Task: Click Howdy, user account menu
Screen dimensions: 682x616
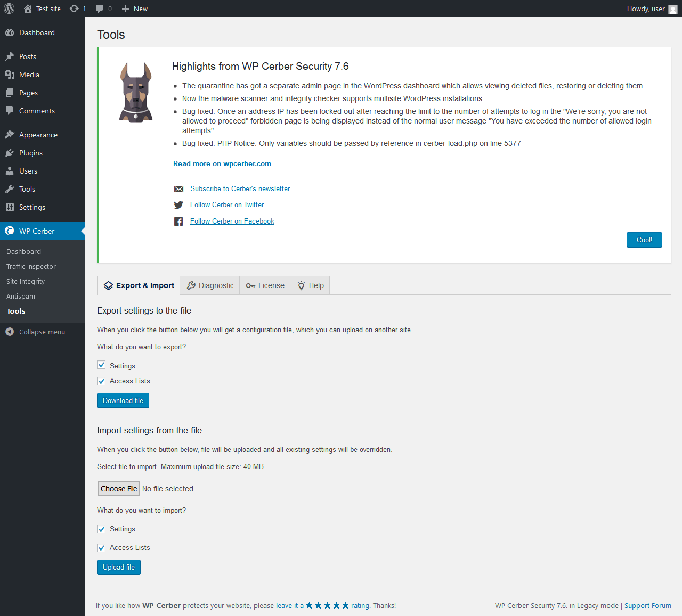Action: [x=652, y=9]
